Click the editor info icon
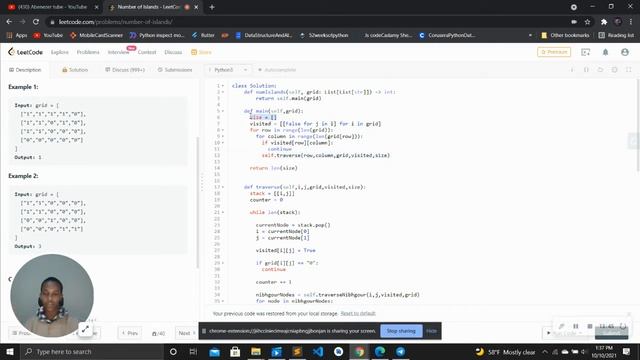Screen dimensions: 640x360 click(x=572, y=70)
